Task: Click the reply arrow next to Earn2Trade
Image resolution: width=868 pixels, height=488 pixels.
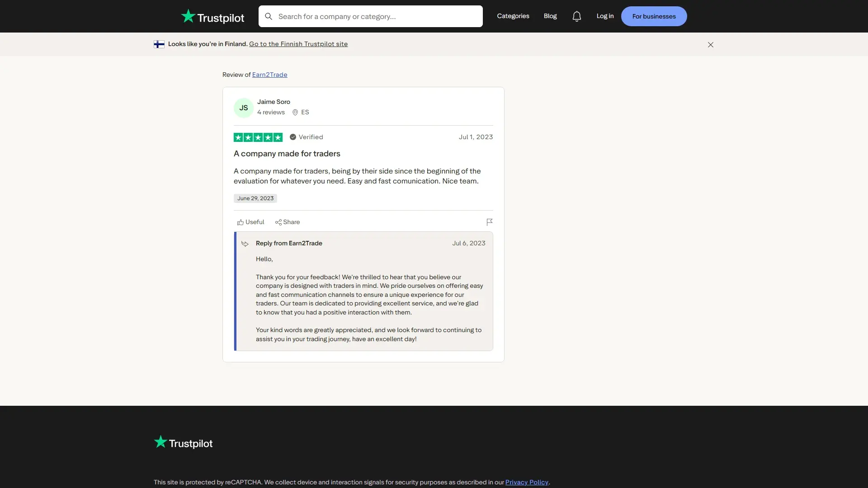Action: [245, 244]
